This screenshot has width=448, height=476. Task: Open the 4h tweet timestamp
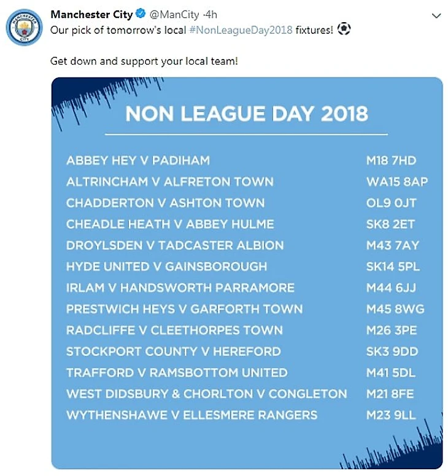tap(211, 15)
